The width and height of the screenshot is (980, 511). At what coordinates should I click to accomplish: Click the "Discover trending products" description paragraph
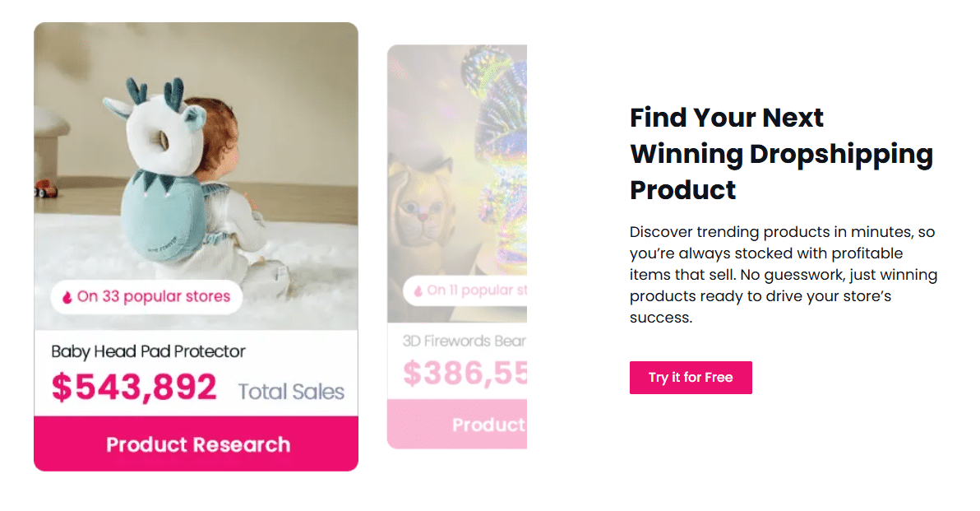(x=784, y=275)
